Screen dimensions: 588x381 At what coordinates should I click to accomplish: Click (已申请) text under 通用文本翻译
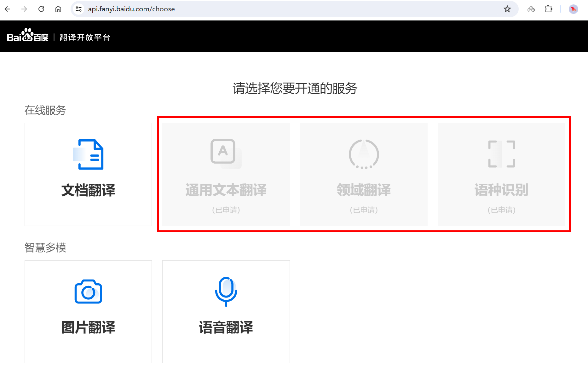[x=226, y=210]
